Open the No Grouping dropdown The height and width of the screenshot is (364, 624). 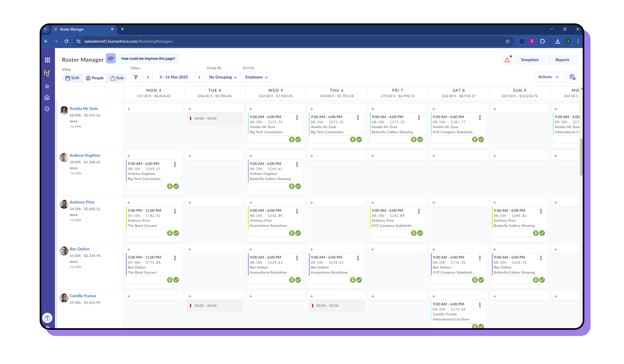pyautogui.click(x=223, y=77)
